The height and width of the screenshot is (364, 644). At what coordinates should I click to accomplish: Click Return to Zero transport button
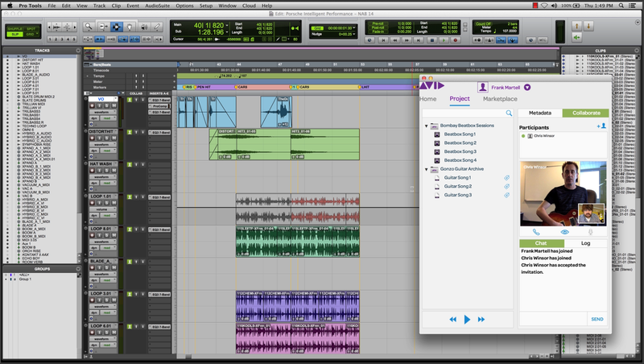[383, 39]
